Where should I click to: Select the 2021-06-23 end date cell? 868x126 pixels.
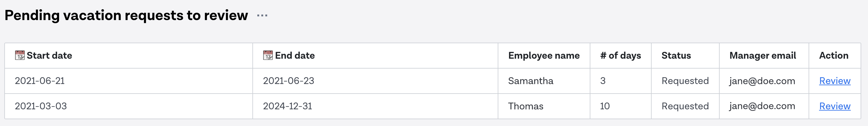[376, 81]
